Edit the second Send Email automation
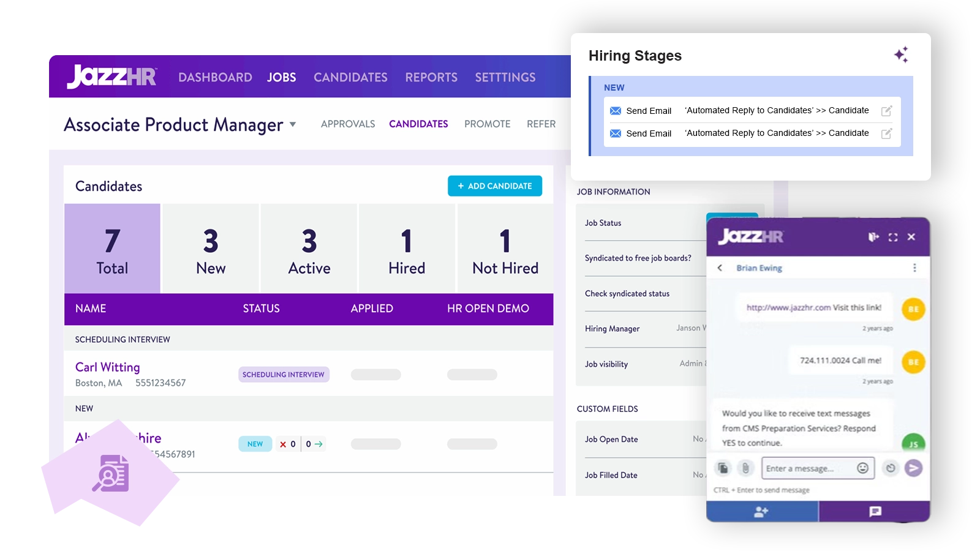The width and height of the screenshot is (980, 551). (886, 133)
